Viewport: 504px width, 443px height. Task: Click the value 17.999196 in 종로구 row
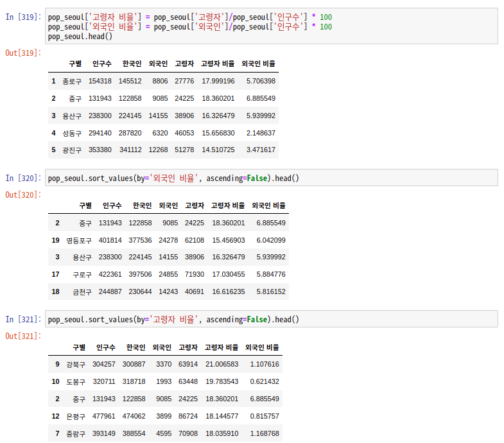218,81
